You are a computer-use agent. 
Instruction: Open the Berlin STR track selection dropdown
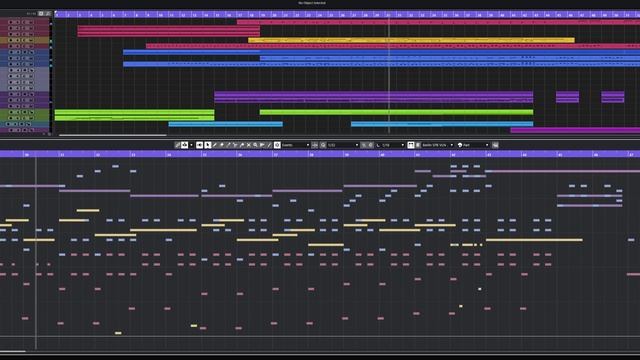pos(438,145)
